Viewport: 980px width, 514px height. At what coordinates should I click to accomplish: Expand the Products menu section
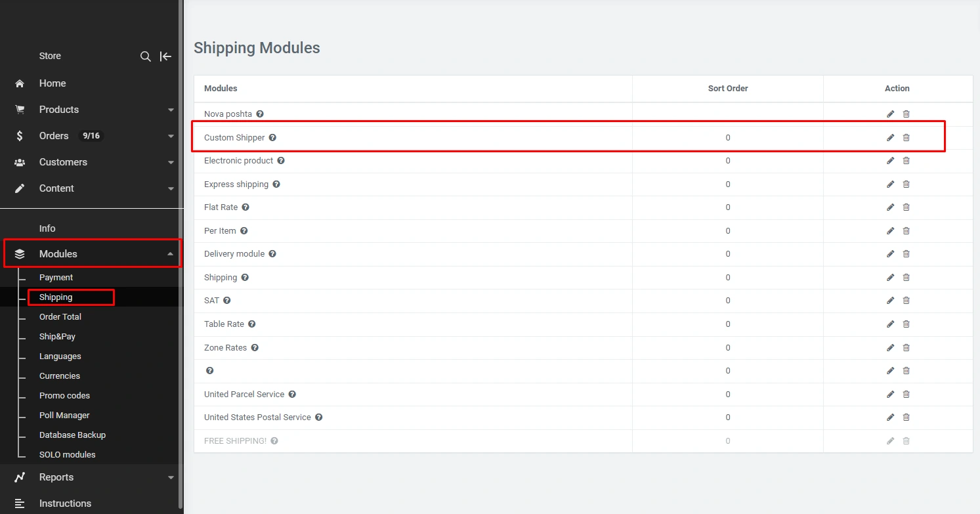pyautogui.click(x=171, y=110)
